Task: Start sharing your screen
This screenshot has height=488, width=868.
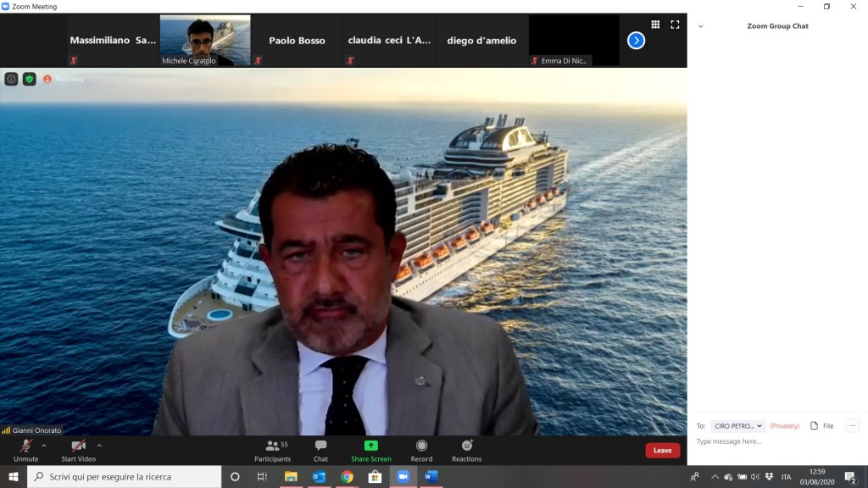Action: pos(371,450)
